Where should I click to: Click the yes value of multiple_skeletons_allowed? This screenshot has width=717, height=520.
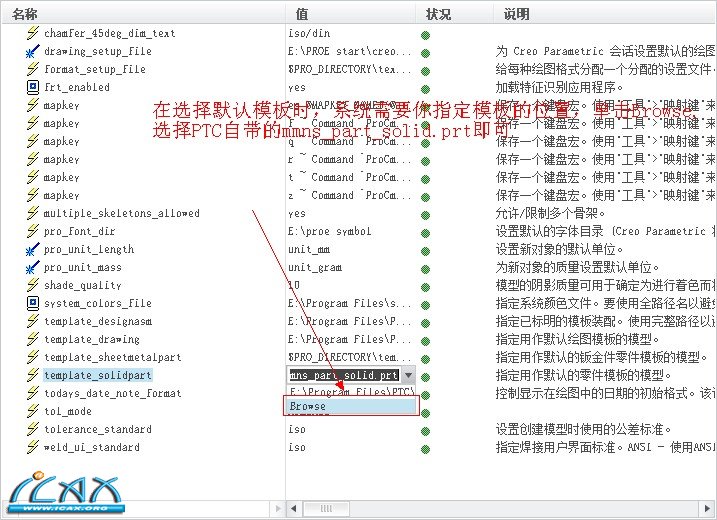(297, 214)
